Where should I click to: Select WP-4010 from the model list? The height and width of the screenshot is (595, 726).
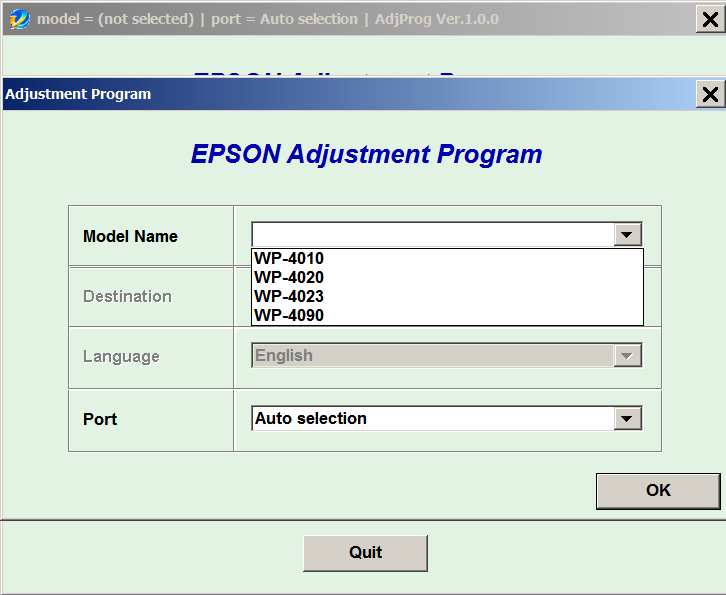pos(447,258)
